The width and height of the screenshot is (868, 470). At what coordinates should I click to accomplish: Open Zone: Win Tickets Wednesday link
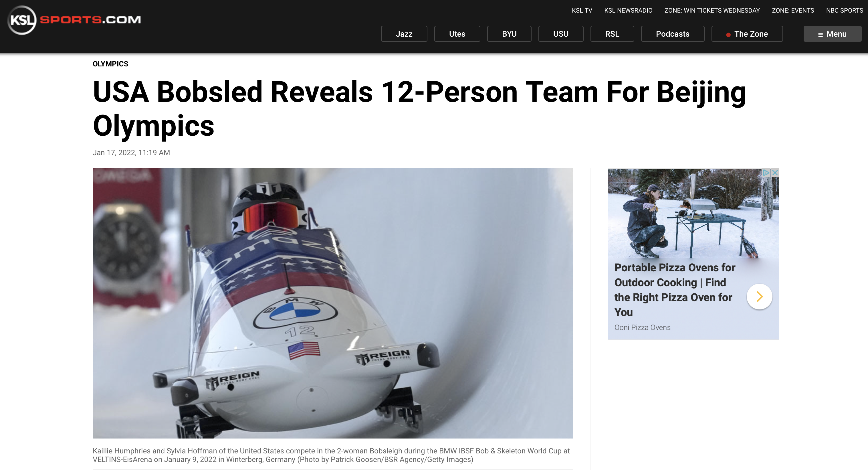click(x=712, y=11)
